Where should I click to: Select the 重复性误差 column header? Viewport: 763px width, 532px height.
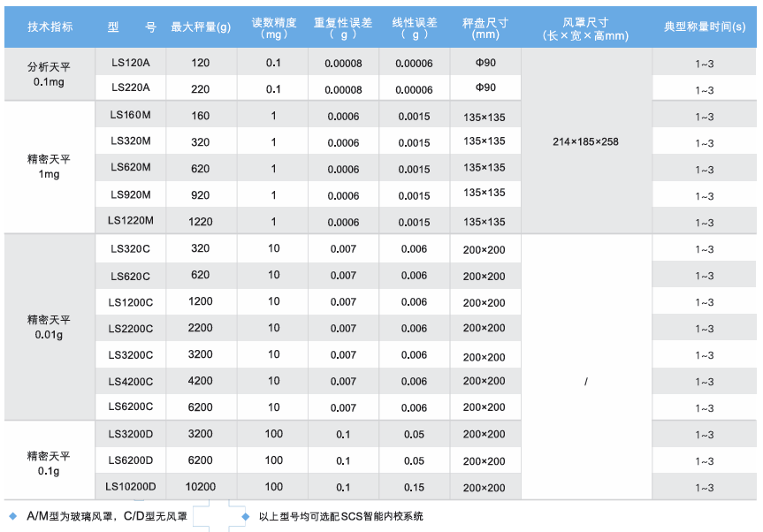pos(343,28)
